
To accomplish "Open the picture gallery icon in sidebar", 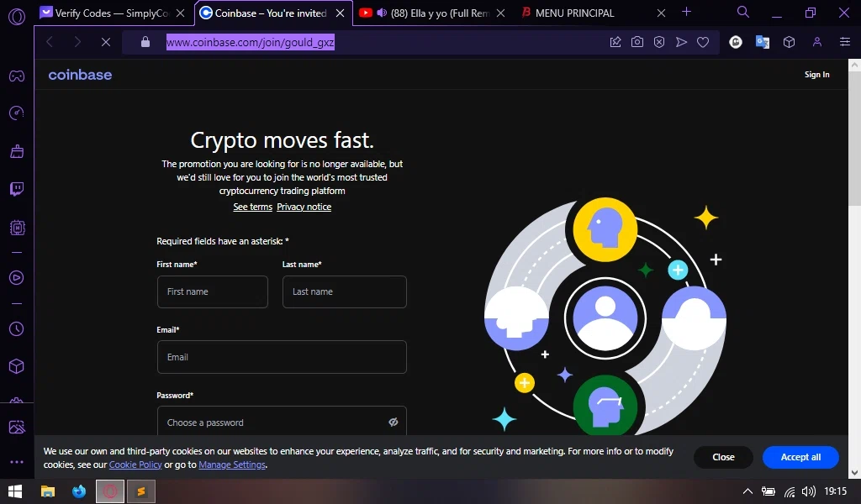I will pyautogui.click(x=17, y=427).
